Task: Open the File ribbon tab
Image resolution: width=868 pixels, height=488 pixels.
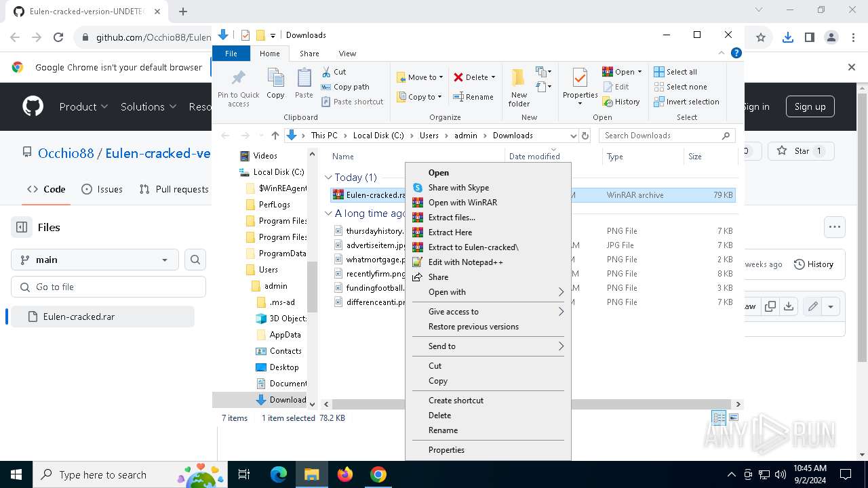Action: [x=231, y=54]
